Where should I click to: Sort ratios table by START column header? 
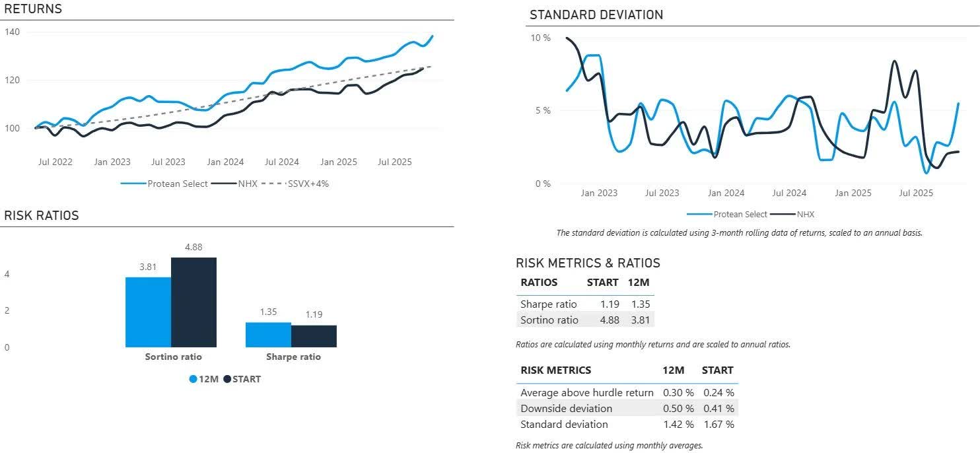(x=602, y=283)
